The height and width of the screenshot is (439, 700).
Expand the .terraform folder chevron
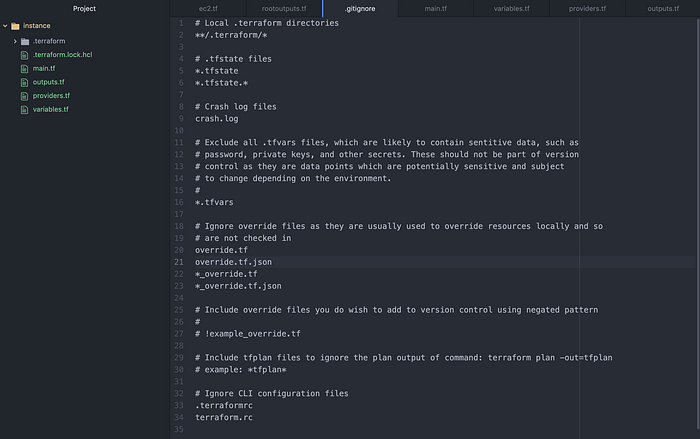pyautogui.click(x=15, y=41)
